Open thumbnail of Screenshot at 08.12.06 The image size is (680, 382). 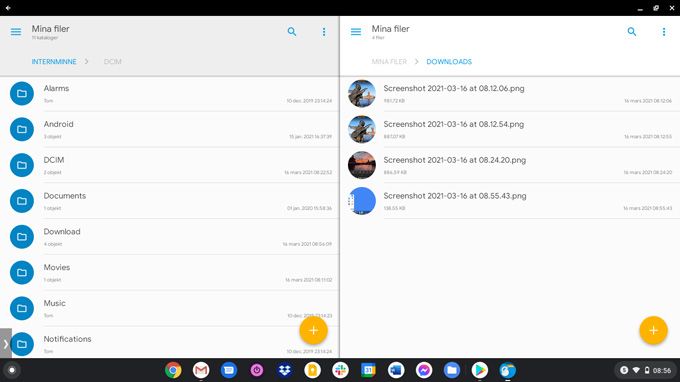point(362,94)
